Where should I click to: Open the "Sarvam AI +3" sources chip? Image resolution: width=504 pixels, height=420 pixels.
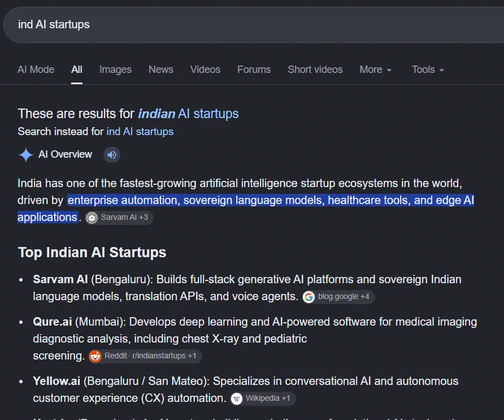coord(119,218)
